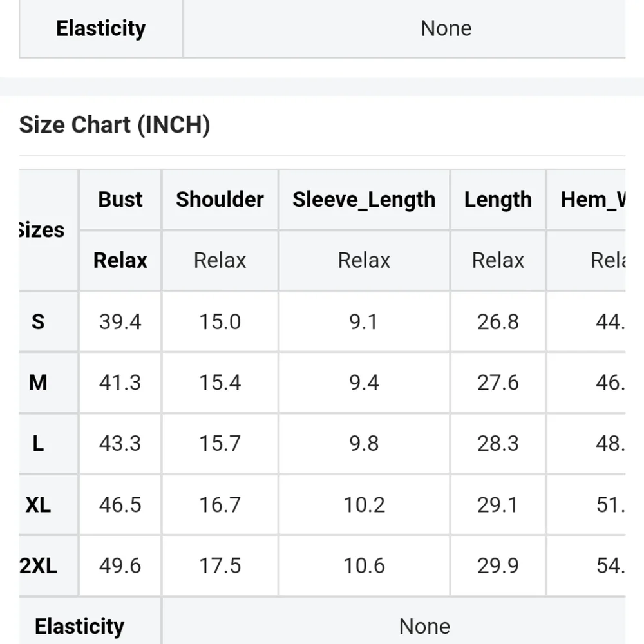
Task: Click the Sleeve_Length column header
Action: coord(364,200)
